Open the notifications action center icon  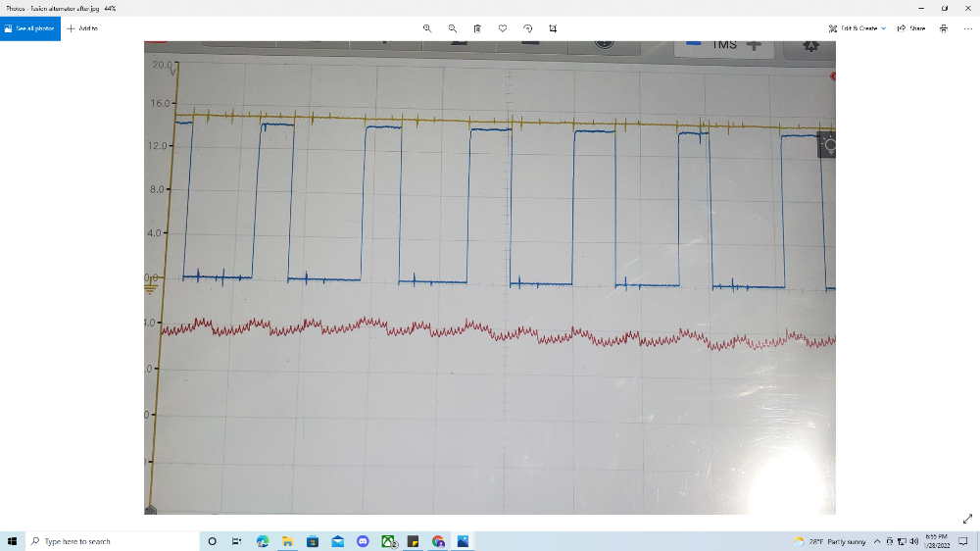[963, 541]
